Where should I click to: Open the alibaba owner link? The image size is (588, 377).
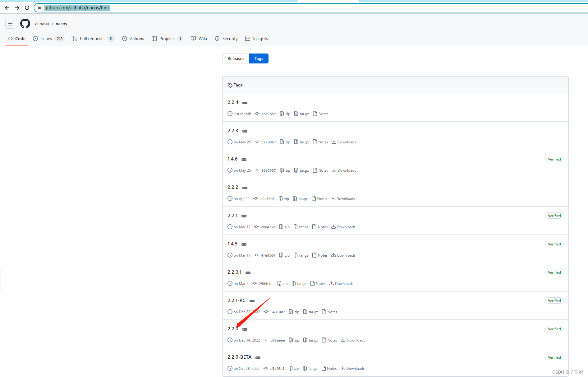click(42, 24)
